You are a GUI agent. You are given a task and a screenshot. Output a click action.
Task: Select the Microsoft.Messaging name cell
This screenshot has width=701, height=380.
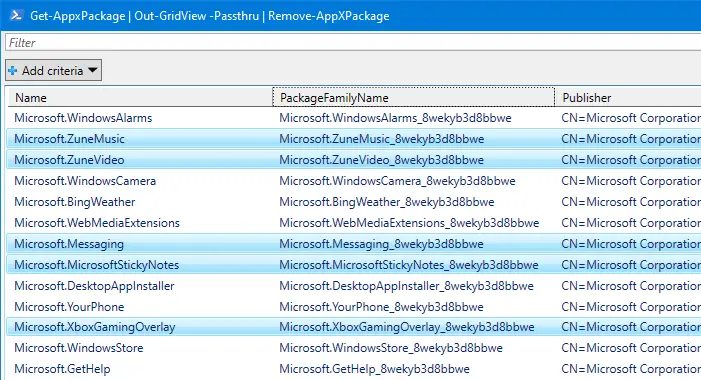coord(69,244)
